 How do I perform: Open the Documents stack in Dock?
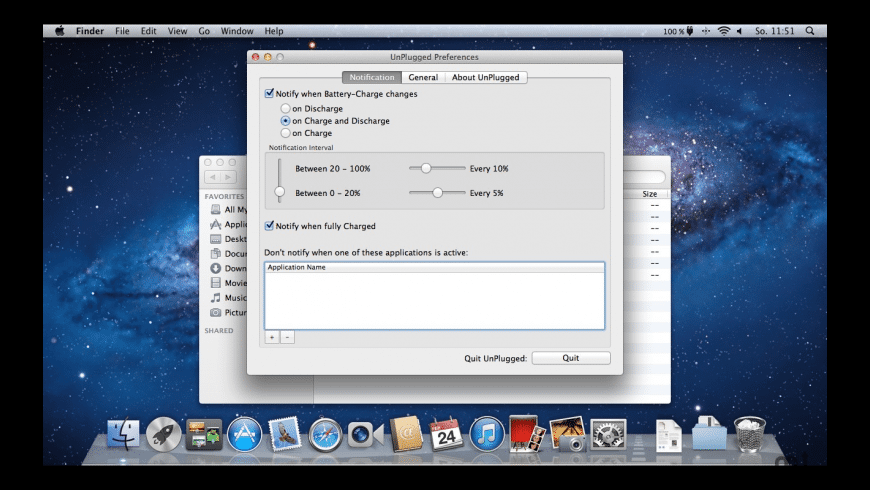(x=669, y=436)
